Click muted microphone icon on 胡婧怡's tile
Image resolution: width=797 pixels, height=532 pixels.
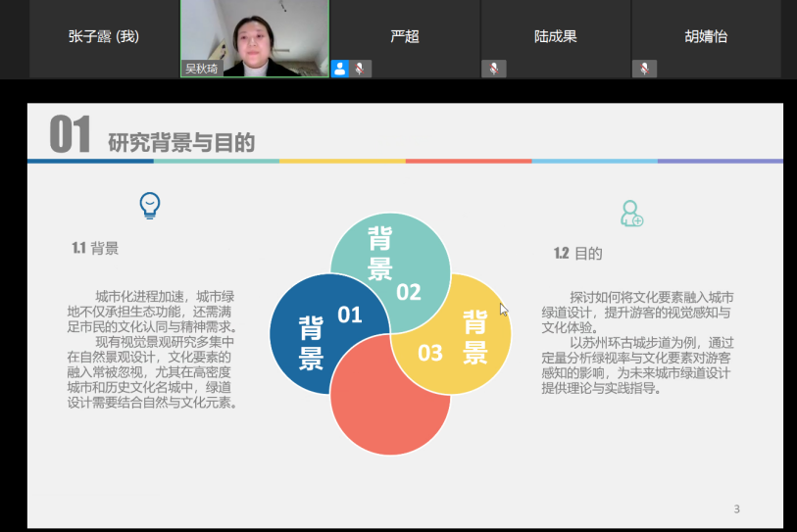point(644,69)
